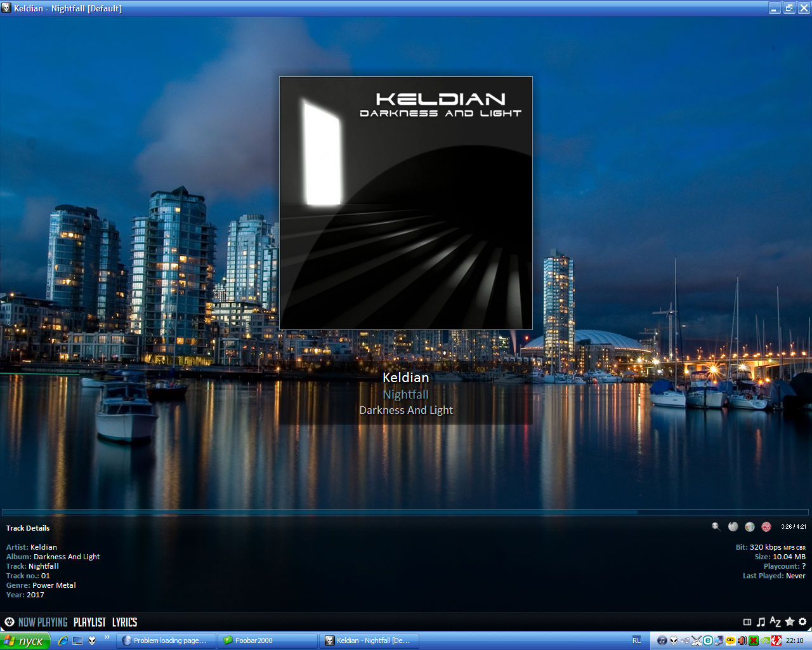The width and height of the screenshot is (812, 650).
Task: Switch to the Now Playing tab
Action: pyautogui.click(x=43, y=622)
